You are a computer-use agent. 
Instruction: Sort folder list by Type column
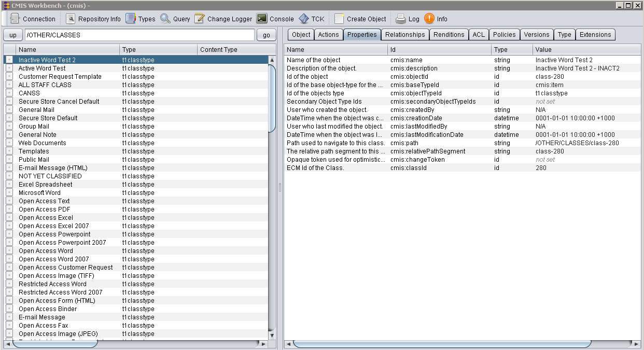158,50
